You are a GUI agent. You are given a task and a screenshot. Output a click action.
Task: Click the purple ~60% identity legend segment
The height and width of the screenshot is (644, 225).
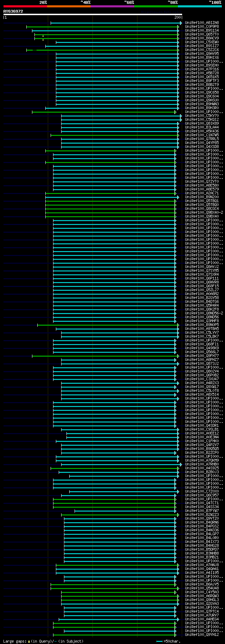[112, 6]
